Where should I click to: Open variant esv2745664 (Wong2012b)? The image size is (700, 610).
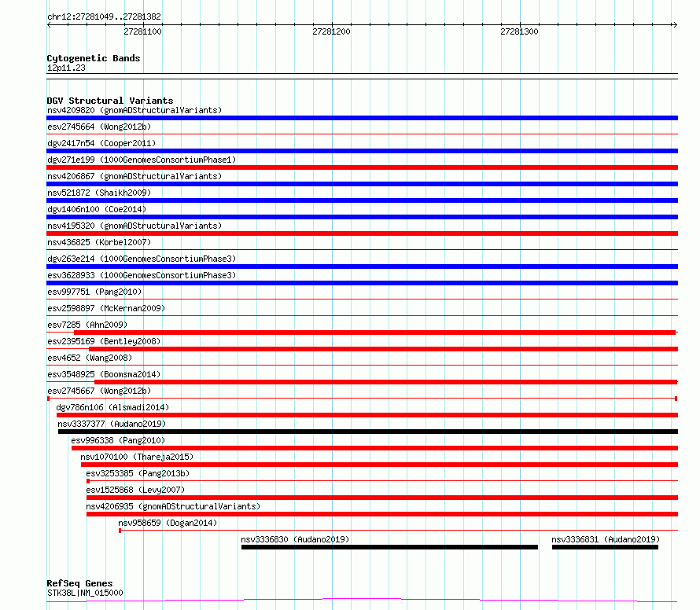pos(99,127)
